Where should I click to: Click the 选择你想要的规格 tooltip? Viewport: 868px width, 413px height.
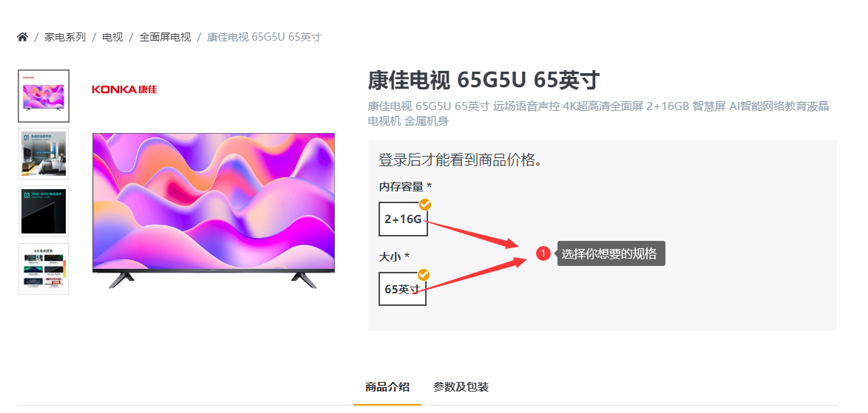pyautogui.click(x=611, y=253)
